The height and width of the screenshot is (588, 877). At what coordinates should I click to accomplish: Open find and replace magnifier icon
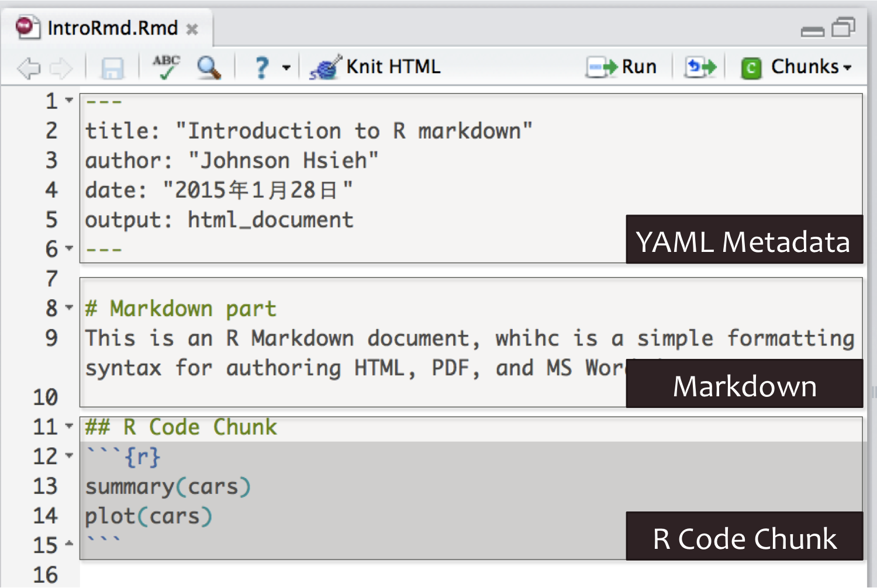click(x=209, y=68)
